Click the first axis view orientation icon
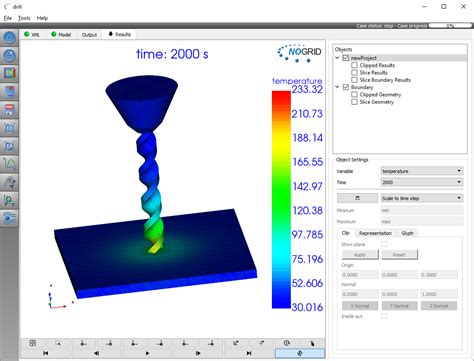The width and height of the screenshot is (474, 361). [83, 343]
